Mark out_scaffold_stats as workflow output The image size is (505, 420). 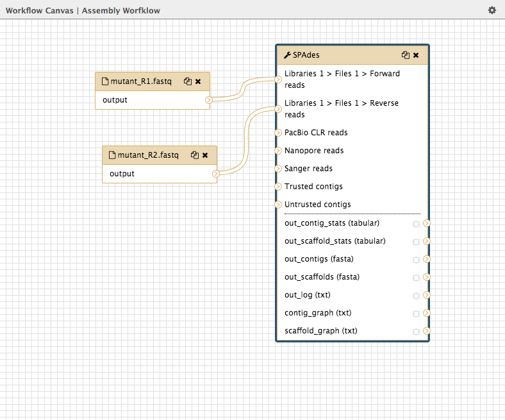click(416, 242)
